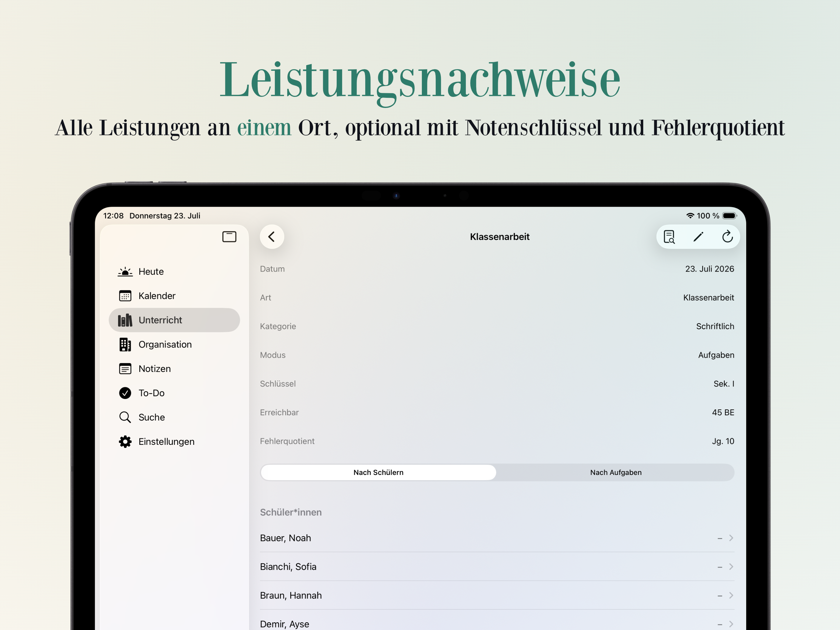The width and height of the screenshot is (840, 630).
Task: Select the Heute sunrise icon
Action: pos(125,272)
